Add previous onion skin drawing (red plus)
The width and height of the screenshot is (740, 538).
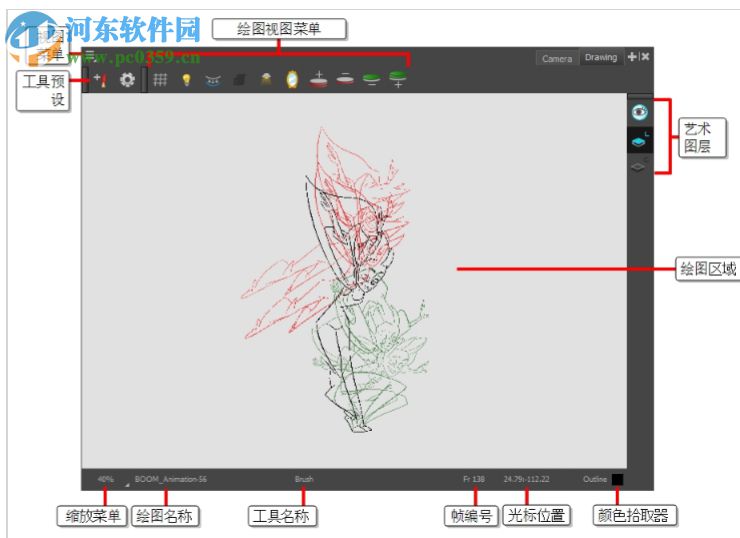(319, 79)
